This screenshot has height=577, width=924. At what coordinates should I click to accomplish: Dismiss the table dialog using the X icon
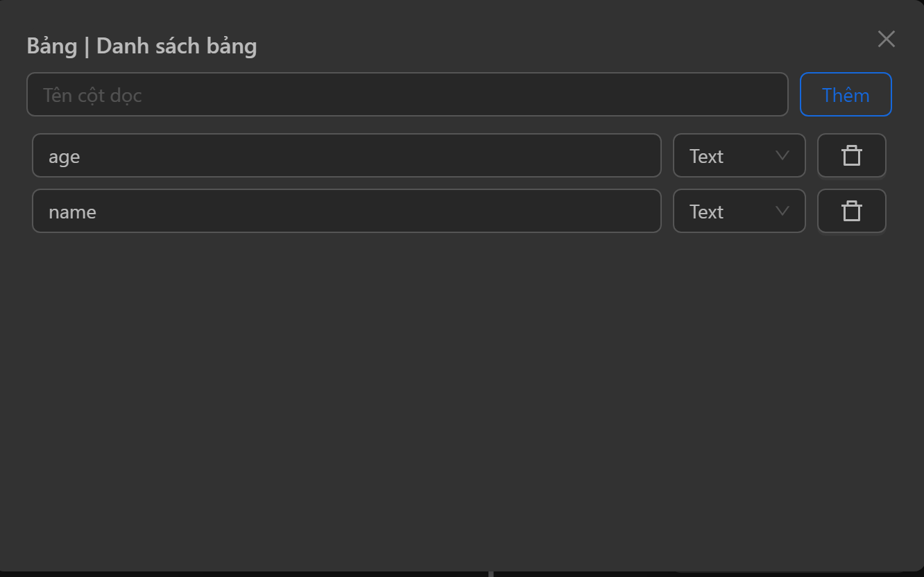coord(886,39)
